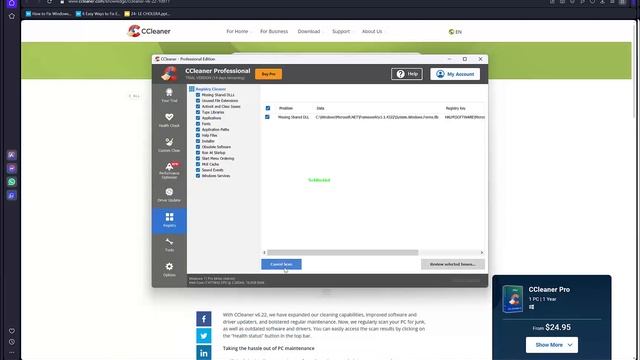The width and height of the screenshot is (640, 360).
Task: Open 4 Easy Ways to Fix bookmark
Action: (x=98, y=13)
